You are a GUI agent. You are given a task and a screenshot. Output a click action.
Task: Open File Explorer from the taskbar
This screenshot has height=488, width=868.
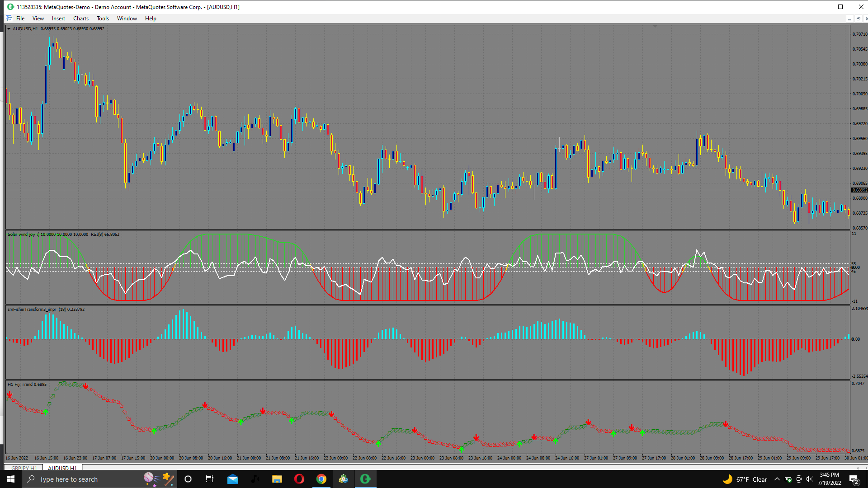pos(277,479)
